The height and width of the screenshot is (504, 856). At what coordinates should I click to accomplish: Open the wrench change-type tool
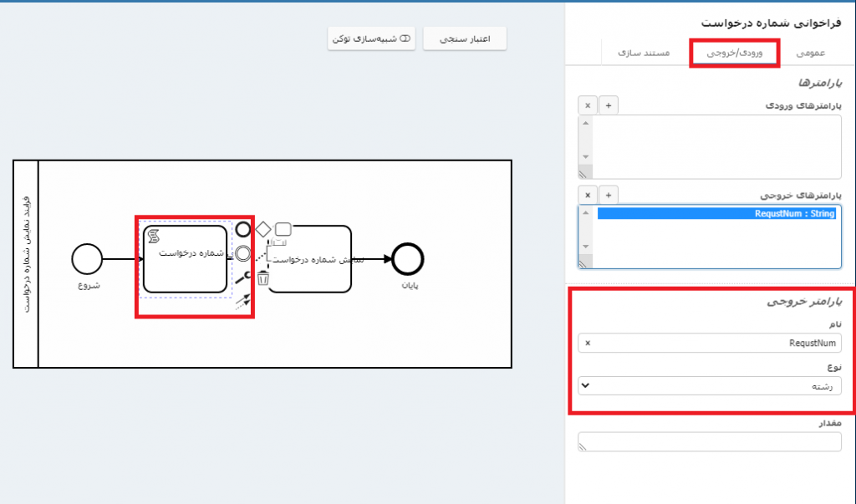(243, 278)
